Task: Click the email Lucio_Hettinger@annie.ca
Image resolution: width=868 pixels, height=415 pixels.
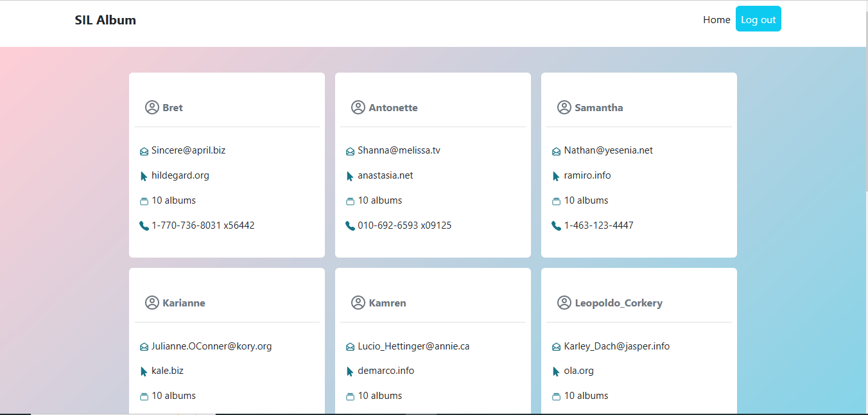Action: click(413, 346)
